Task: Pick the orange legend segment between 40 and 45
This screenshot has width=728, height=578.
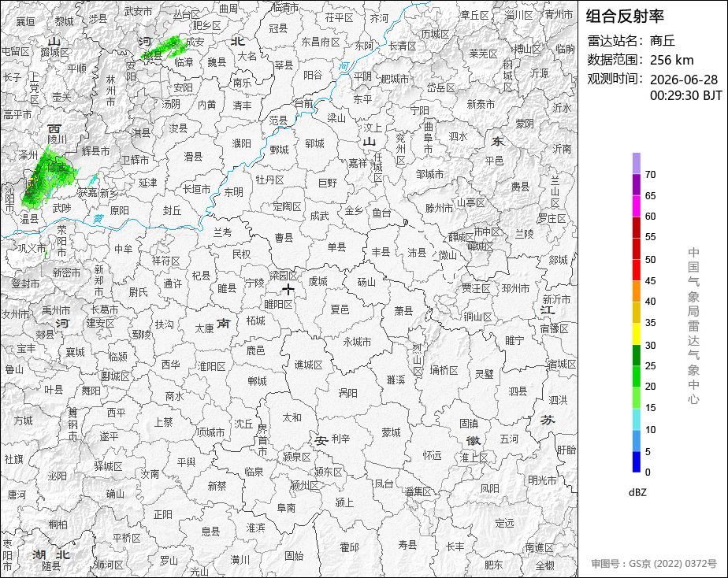Action: pos(637,291)
